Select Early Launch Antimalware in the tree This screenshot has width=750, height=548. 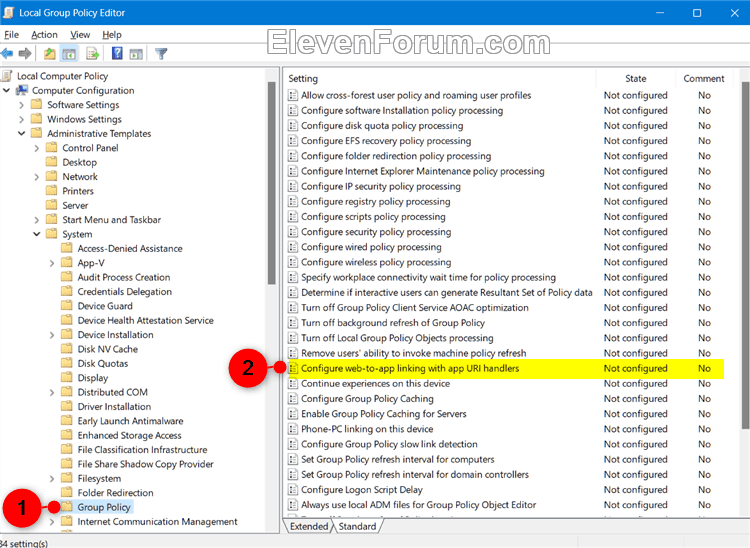point(130,421)
